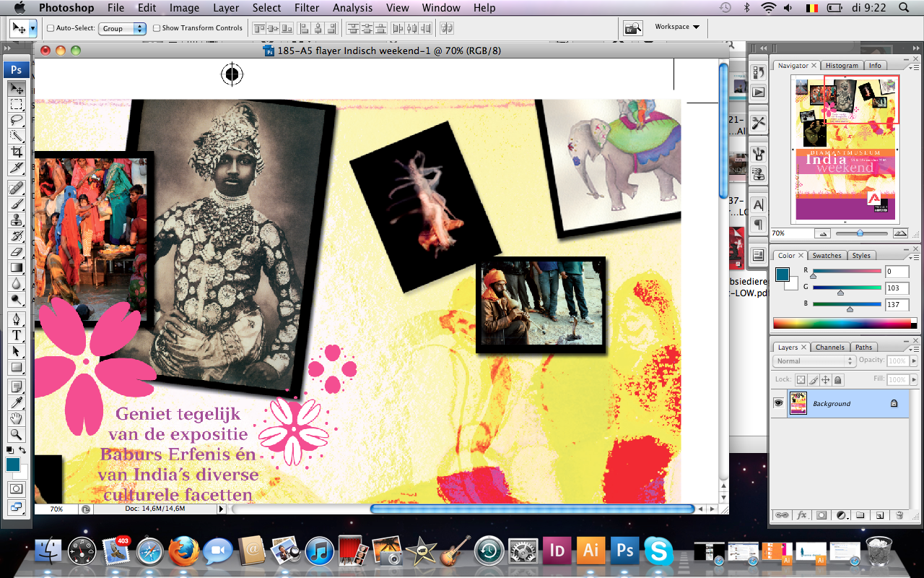The height and width of the screenshot is (578, 924).
Task: Switch to the Histogram tab
Action: (842, 65)
